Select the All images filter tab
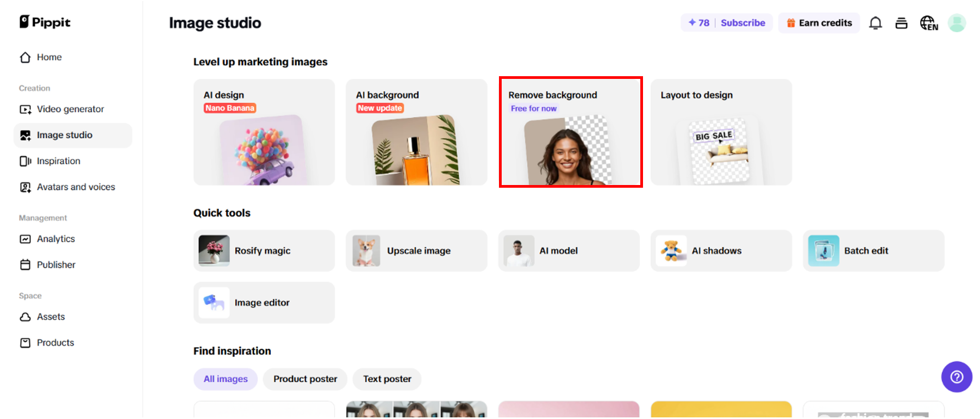The height and width of the screenshot is (419, 980). 226,379
